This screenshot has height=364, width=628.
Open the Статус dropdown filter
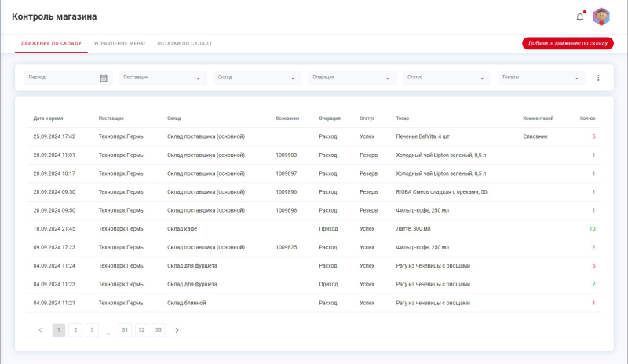(446, 78)
